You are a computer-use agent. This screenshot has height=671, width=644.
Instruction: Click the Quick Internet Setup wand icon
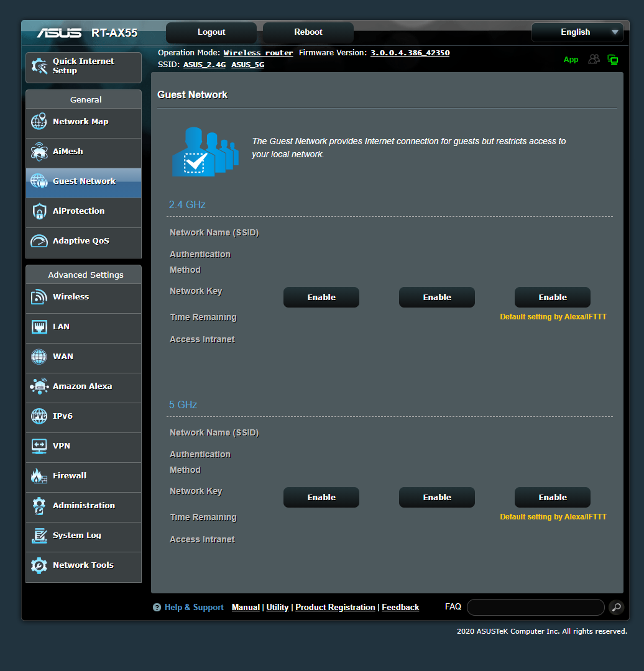[39, 66]
